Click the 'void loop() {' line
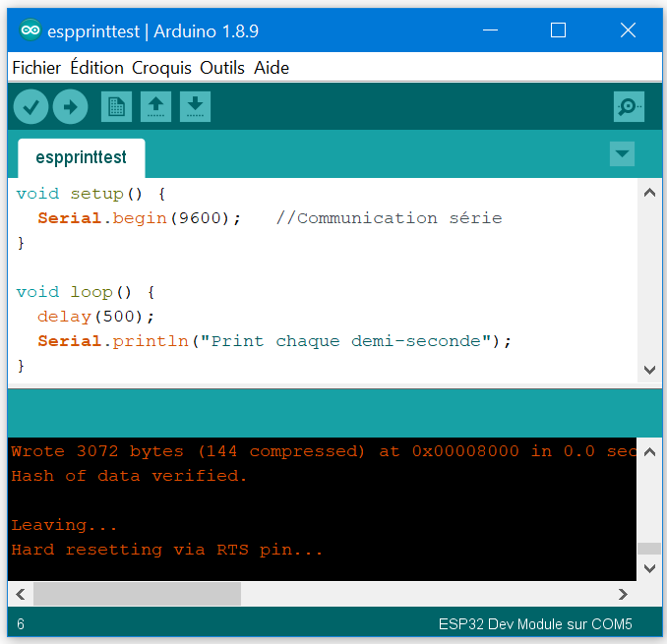The image size is (667, 644). [86, 292]
